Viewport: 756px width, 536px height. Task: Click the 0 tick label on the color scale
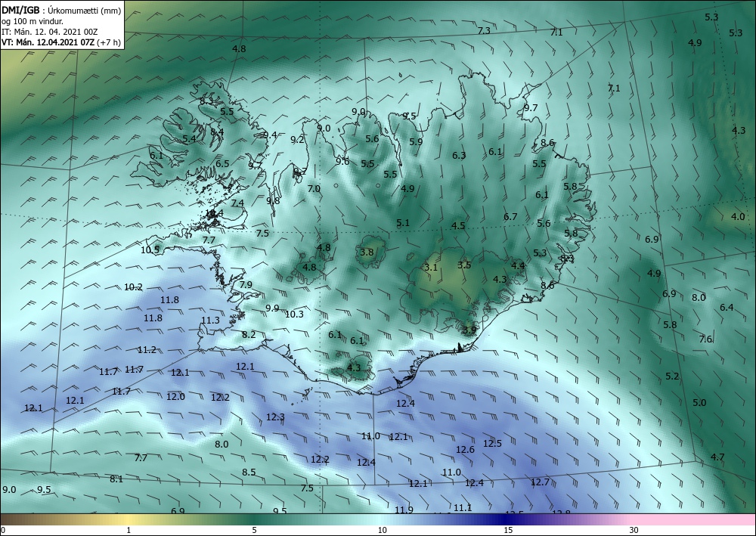(3, 530)
